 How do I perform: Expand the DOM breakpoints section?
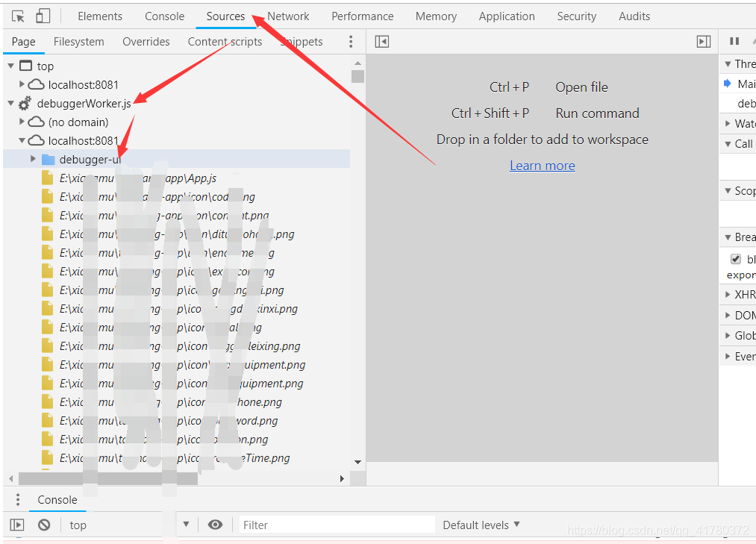click(x=728, y=315)
